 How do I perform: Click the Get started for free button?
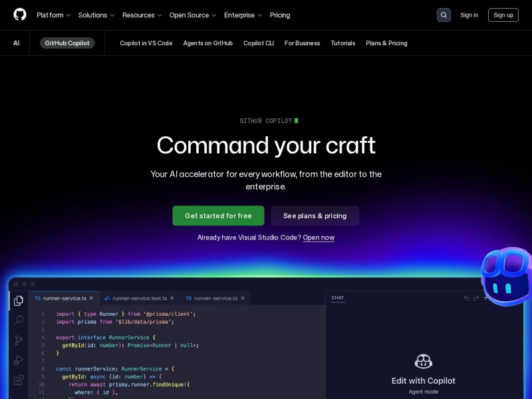pos(218,215)
